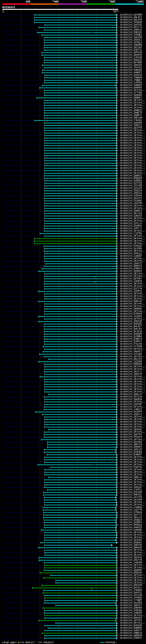Select hit label UniRef100_Q9SCM3
The height and width of the screenshot is (644, 146).
click(x=131, y=25)
